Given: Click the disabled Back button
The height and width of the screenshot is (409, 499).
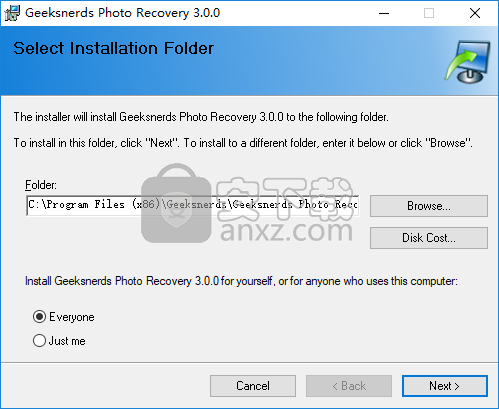Looking at the screenshot, I should (349, 386).
